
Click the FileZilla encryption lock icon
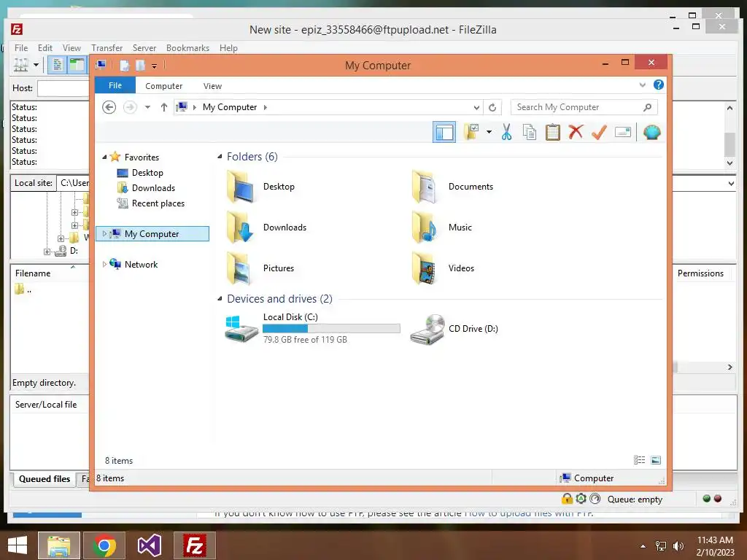[566, 499]
